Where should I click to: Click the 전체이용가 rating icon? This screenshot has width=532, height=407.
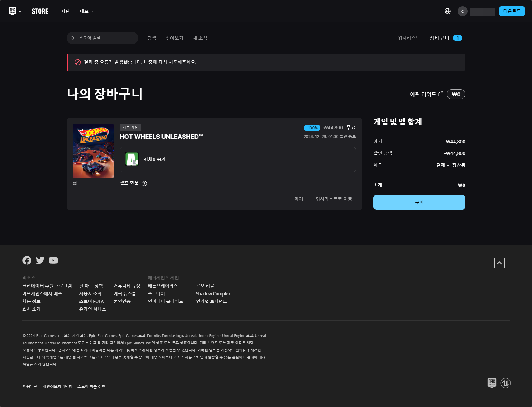coord(132,159)
